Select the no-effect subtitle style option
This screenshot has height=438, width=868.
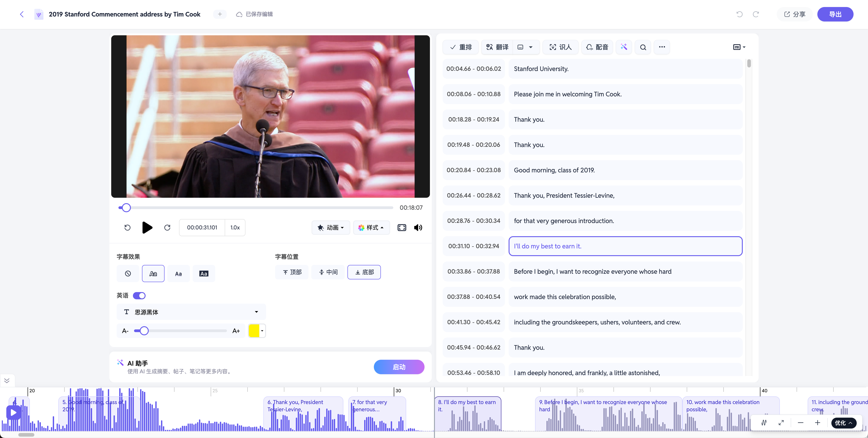tap(128, 274)
